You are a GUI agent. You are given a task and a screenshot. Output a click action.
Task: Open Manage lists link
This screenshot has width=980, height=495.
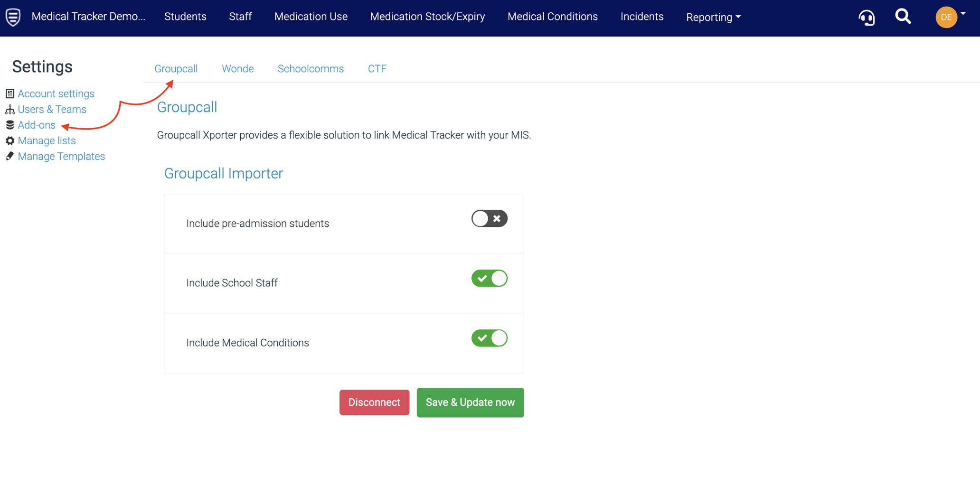pyautogui.click(x=47, y=140)
